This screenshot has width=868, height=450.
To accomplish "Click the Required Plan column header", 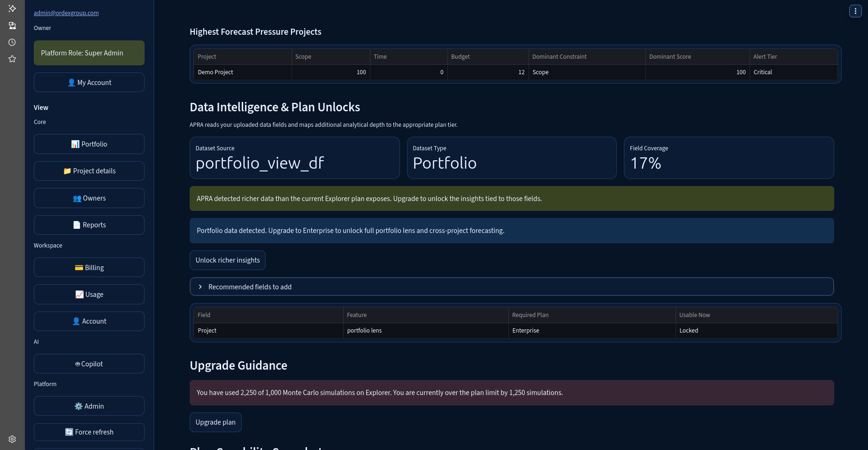I will pos(591,315).
